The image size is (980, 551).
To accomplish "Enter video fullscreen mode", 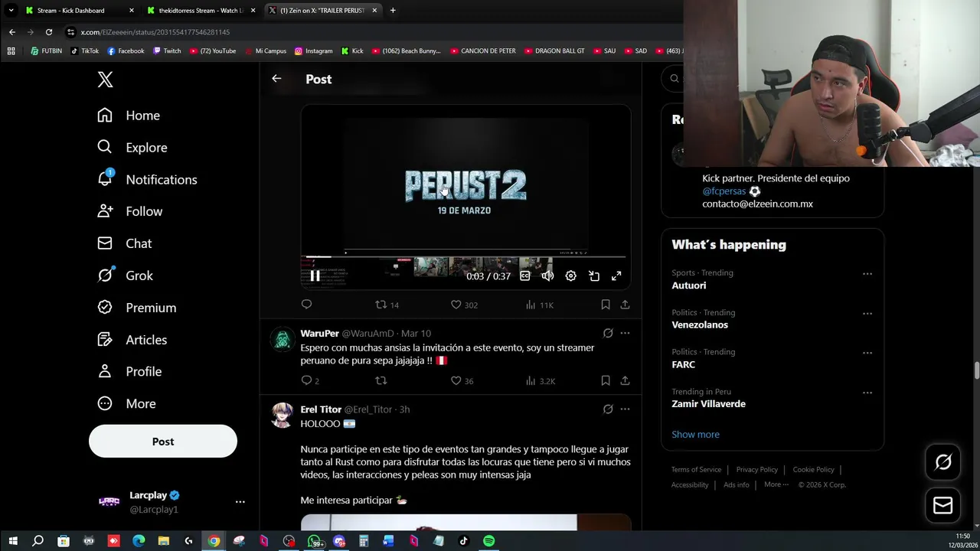I will tap(616, 276).
